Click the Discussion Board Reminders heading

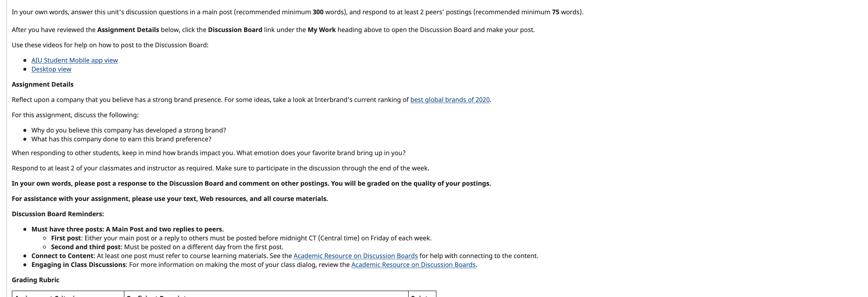[58, 214]
